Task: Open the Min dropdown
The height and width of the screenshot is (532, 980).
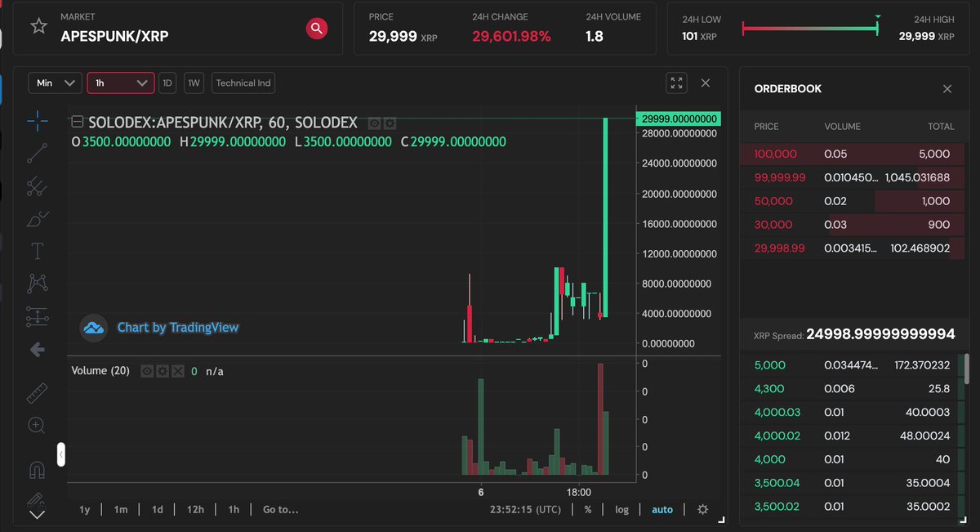Action: (x=55, y=83)
